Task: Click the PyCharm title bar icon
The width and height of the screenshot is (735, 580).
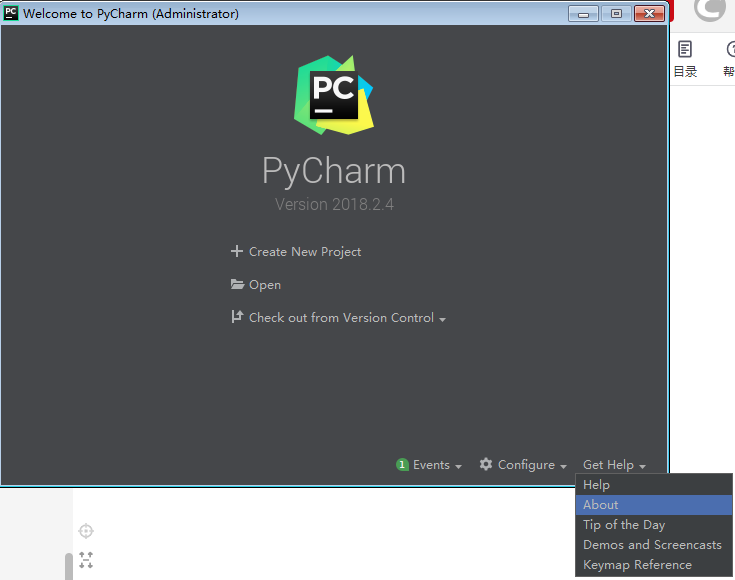Action: point(10,13)
